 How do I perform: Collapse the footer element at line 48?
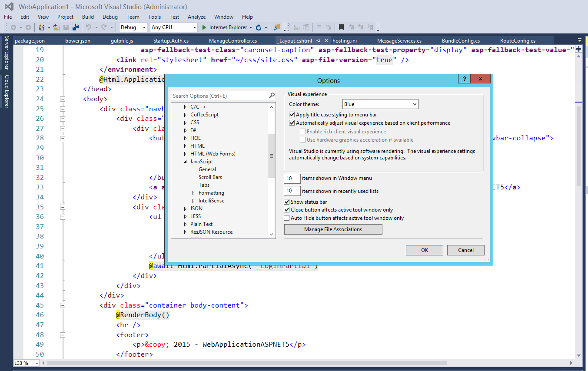click(62, 335)
